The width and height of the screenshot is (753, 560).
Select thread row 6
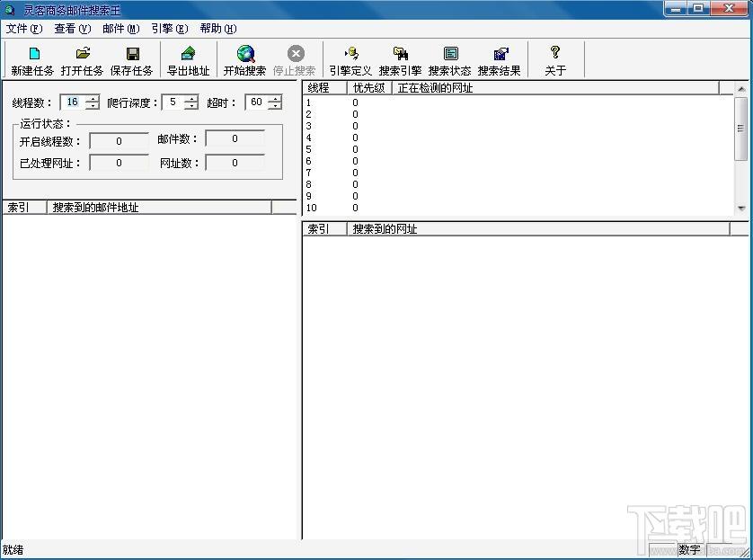[x=518, y=161]
